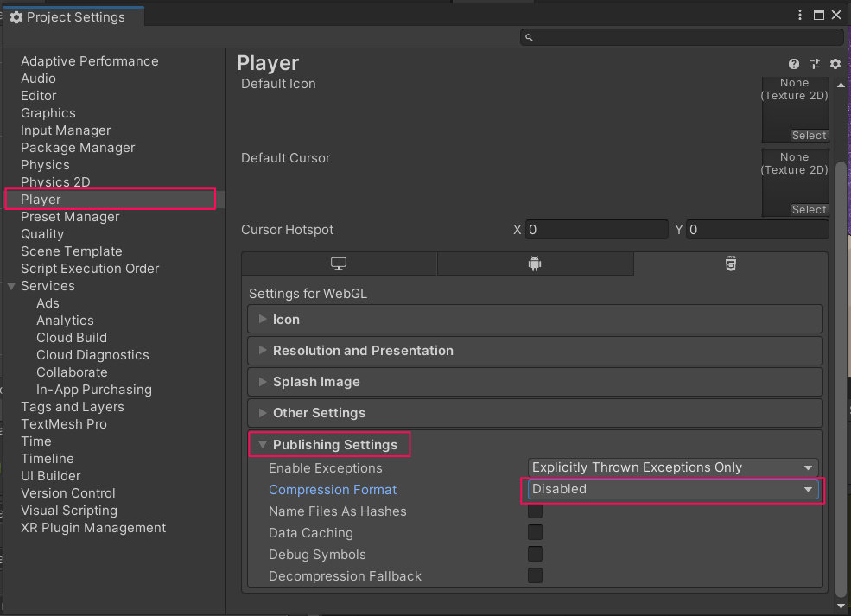Open the Graphics settings category

pyautogui.click(x=48, y=113)
